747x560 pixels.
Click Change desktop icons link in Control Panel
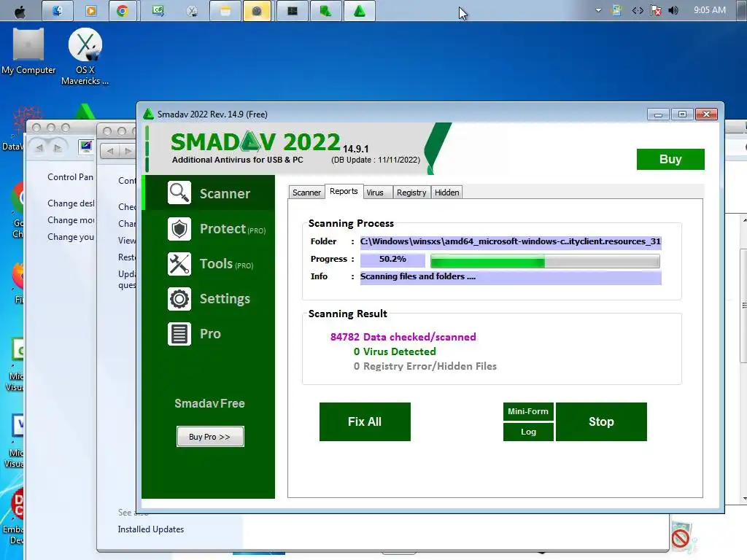(71, 203)
